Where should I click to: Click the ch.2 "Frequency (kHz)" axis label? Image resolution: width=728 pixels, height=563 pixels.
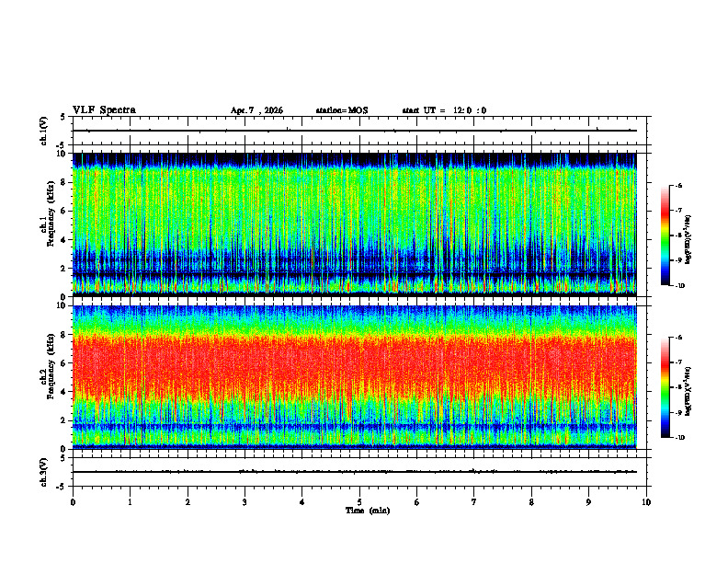pyautogui.click(x=51, y=366)
